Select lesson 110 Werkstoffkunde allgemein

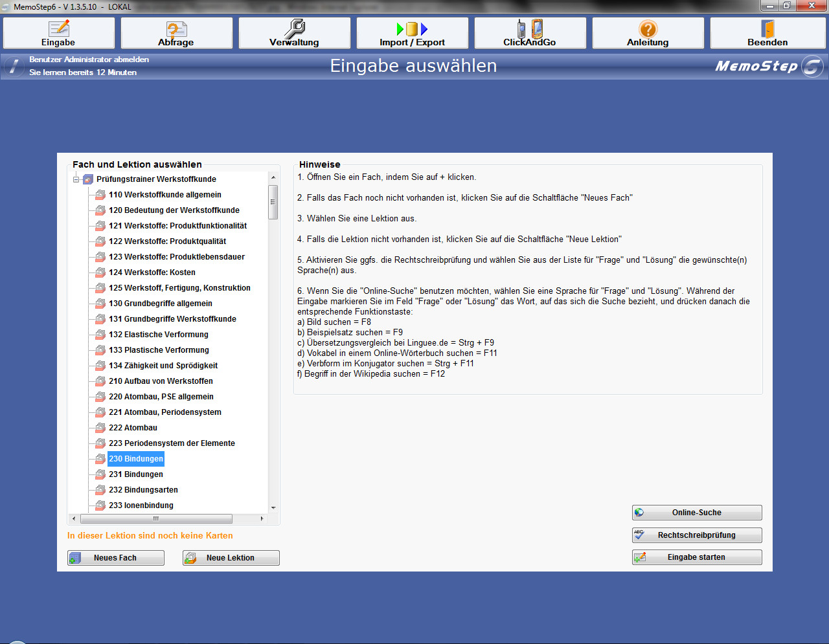tap(165, 195)
